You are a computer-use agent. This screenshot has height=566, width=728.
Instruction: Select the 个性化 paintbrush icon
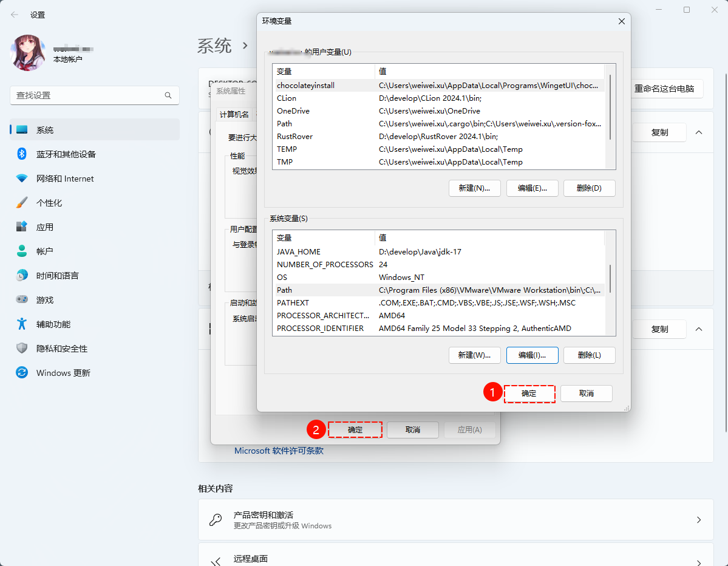click(x=22, y=203)
